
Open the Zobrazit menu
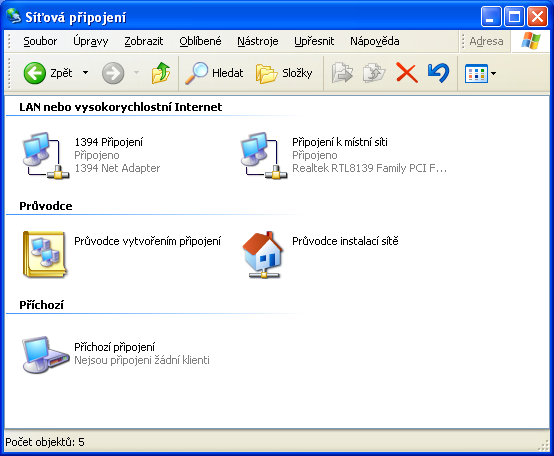pos(143,41)
